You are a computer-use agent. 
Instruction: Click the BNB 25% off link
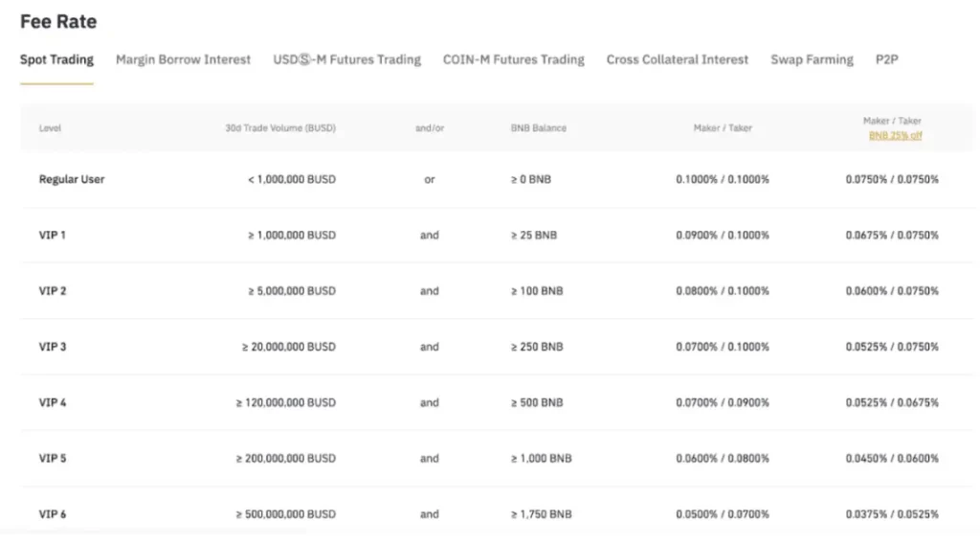[895, 136]
